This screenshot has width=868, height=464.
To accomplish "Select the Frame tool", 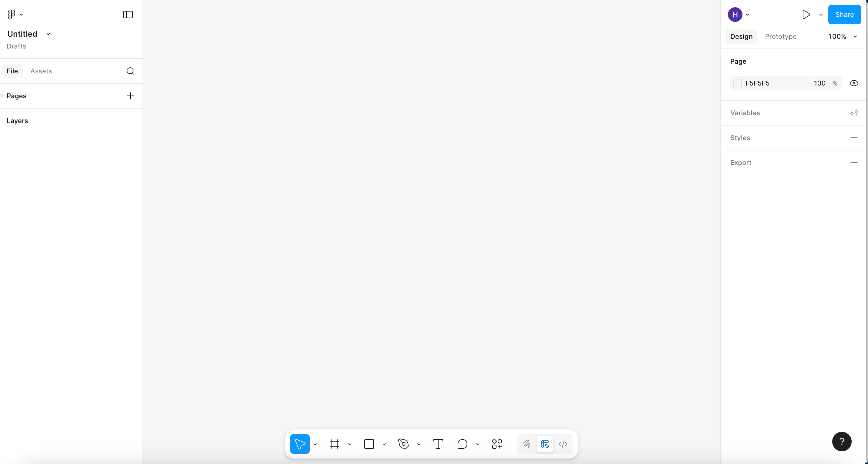I will [x=334, y=444].
